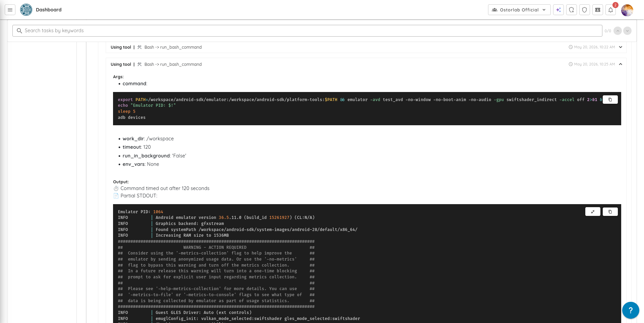Click the 'timeout: 120' argument

pyautogui.click(x=137, y=147)
